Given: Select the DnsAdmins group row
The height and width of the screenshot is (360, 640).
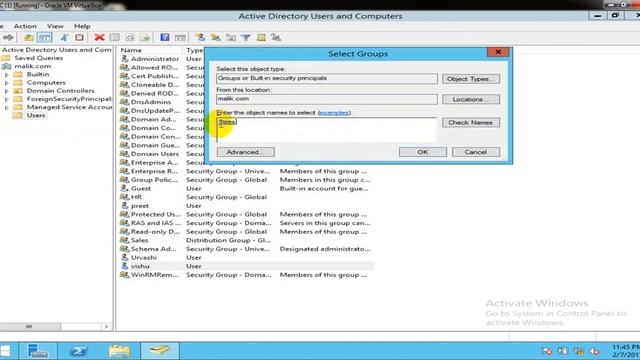Looking at the screenshot, I should pyautogui.click(x=151, y=102).
